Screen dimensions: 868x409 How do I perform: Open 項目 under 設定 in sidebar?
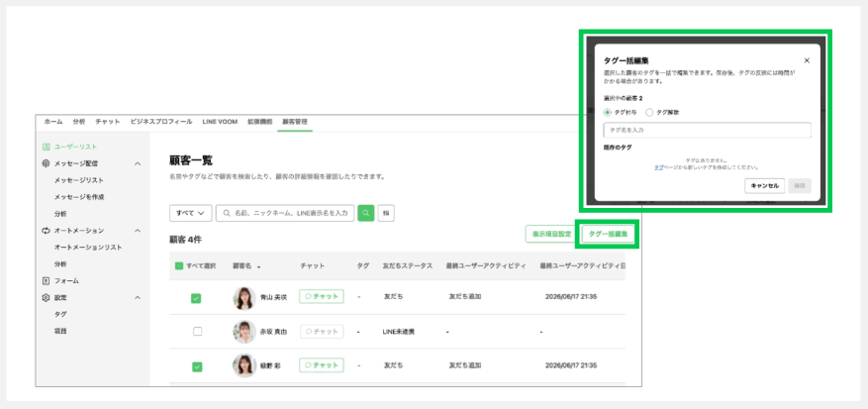point(60,331)
